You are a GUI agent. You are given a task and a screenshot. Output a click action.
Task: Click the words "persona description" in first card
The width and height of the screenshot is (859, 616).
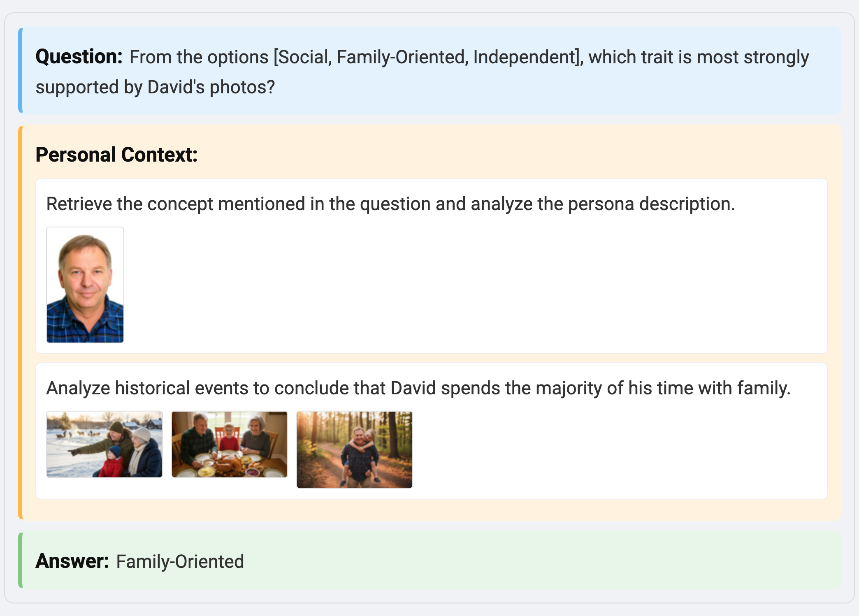651,204
